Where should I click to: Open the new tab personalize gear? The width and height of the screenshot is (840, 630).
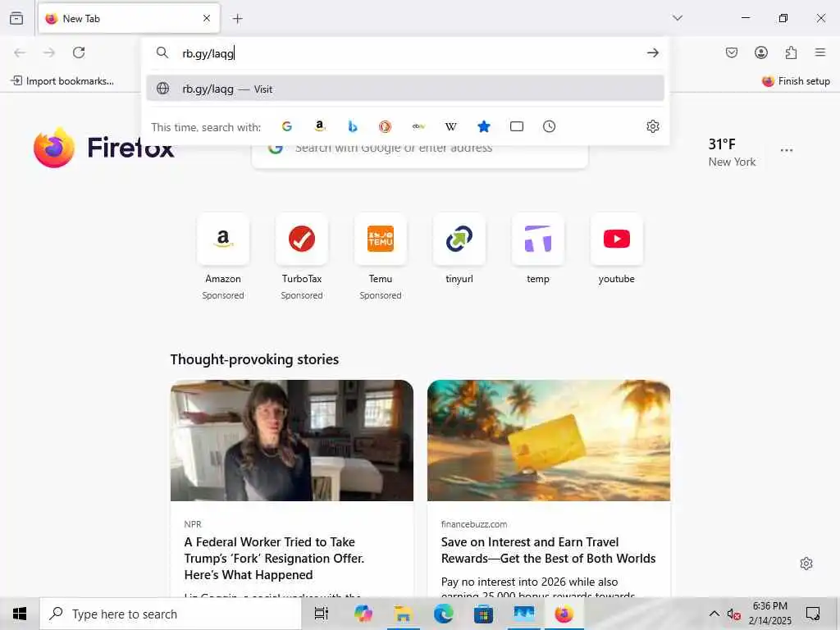tap(806, 564)
